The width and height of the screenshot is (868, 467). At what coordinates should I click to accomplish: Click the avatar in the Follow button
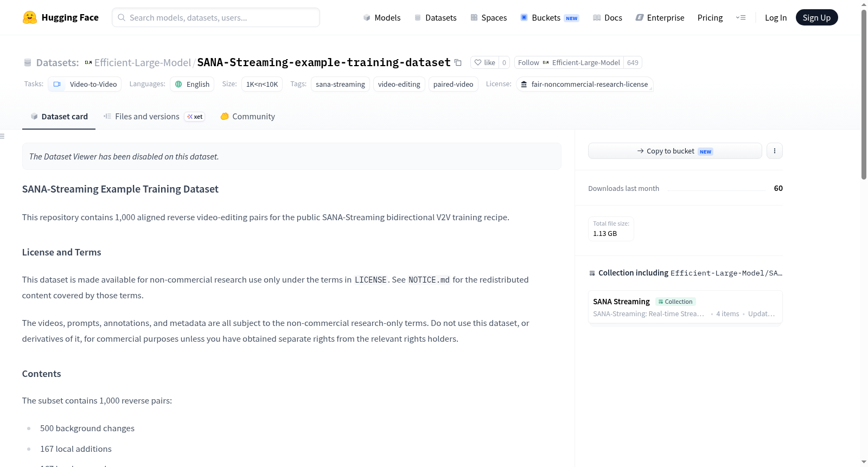point(546,62)
